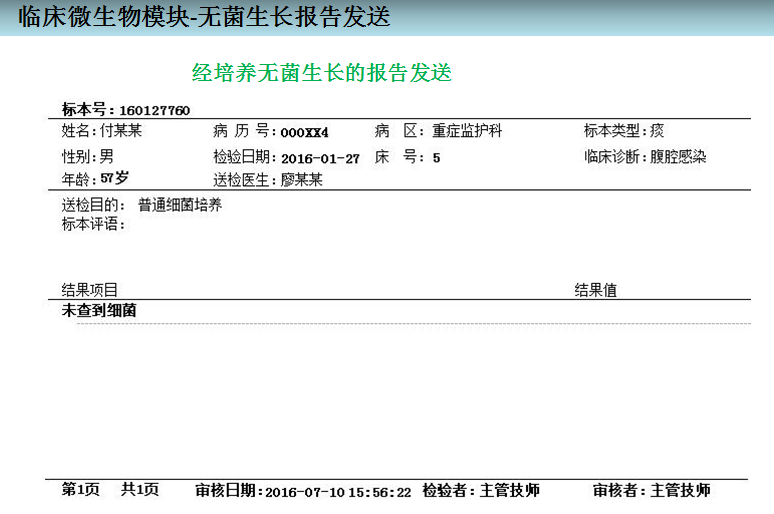The image size is (774, 514).
Task: Click the 标本评语 label
Action: 92,224
